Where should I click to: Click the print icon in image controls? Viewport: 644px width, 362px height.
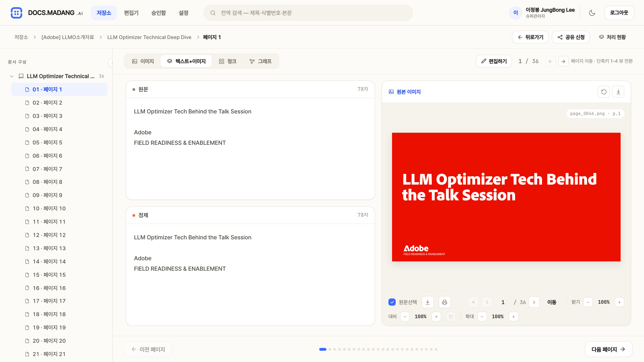click(445, 302)
